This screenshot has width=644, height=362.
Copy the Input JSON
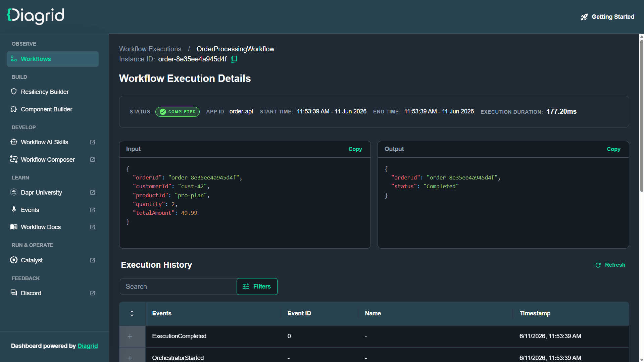(355, 149)
